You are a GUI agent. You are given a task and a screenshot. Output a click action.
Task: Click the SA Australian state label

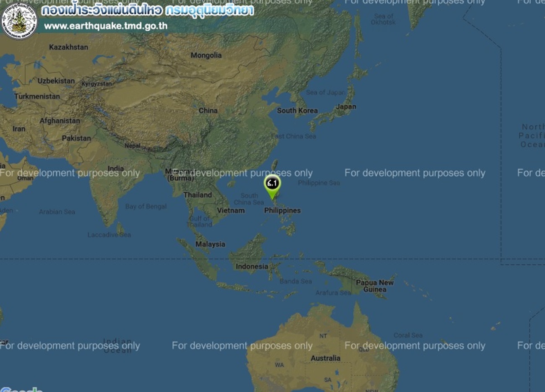pyautogui.click(x=328, y=380)
